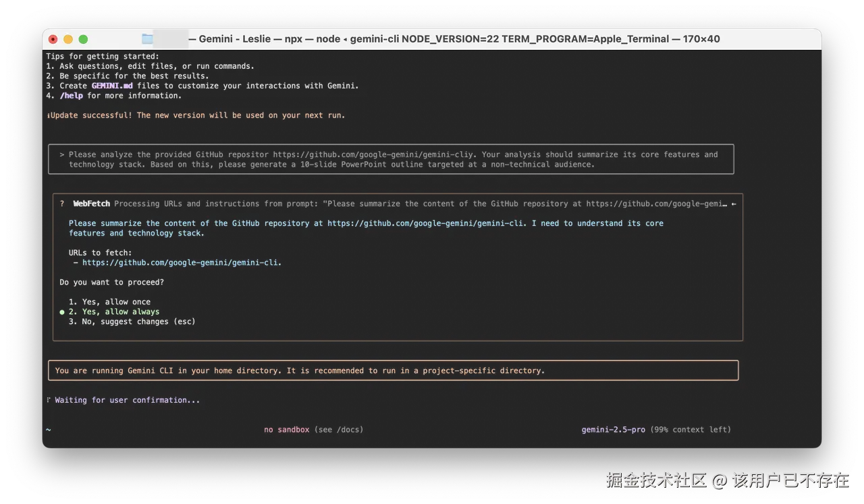Image resolution: width=864 pixels, height=504 pixels.
Task: Click "(see /docs)" in the status bar
Action: click(x=339, y=430)
